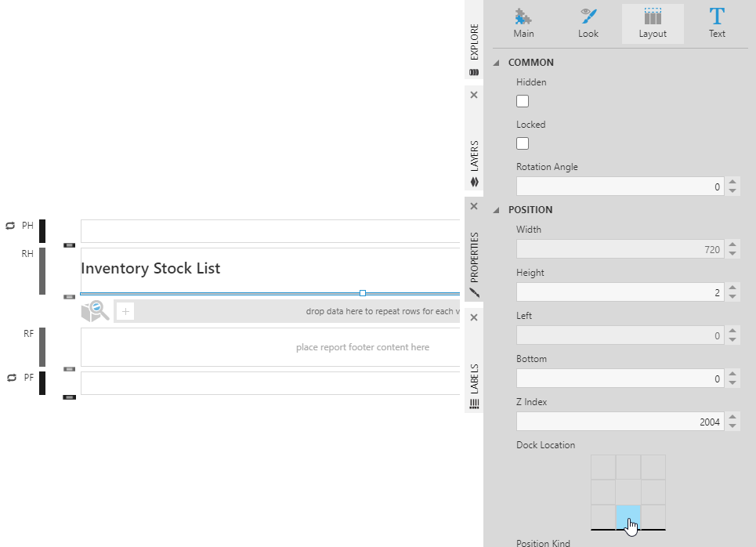Enable the Locked checkbox

(x=522, y=143)
